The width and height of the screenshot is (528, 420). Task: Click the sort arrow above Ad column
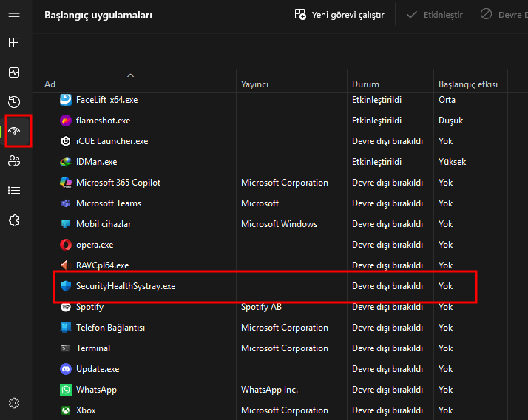[x=130, y=75]
